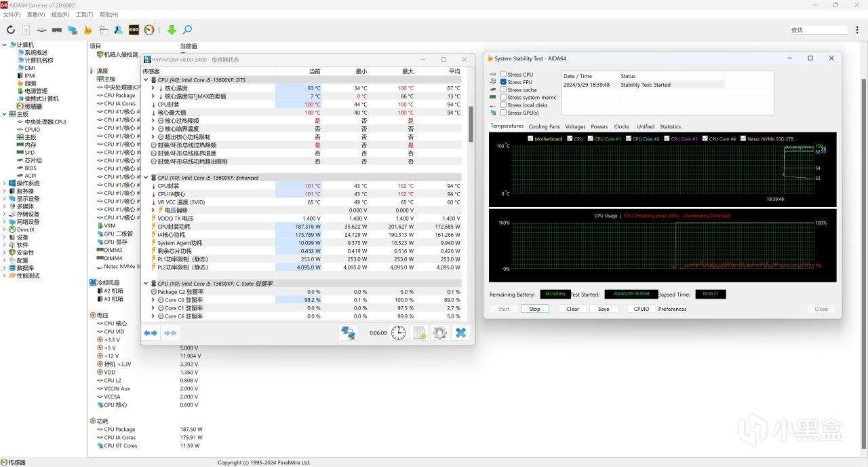Switch to the Voltages tab
868x467 pixels.
pyautogui.click(x=575, y=126)
